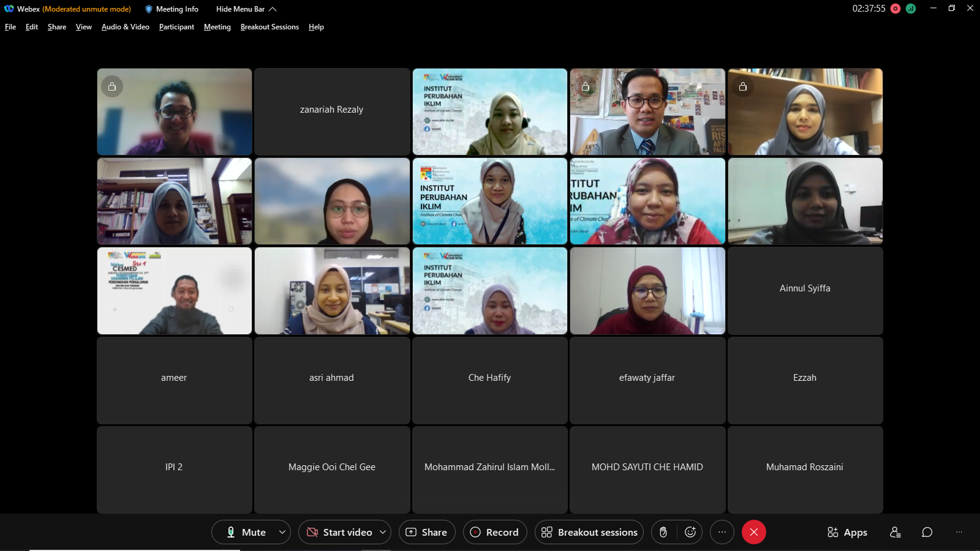
Task: Open the participants panel icon
Action: [895, 532]
